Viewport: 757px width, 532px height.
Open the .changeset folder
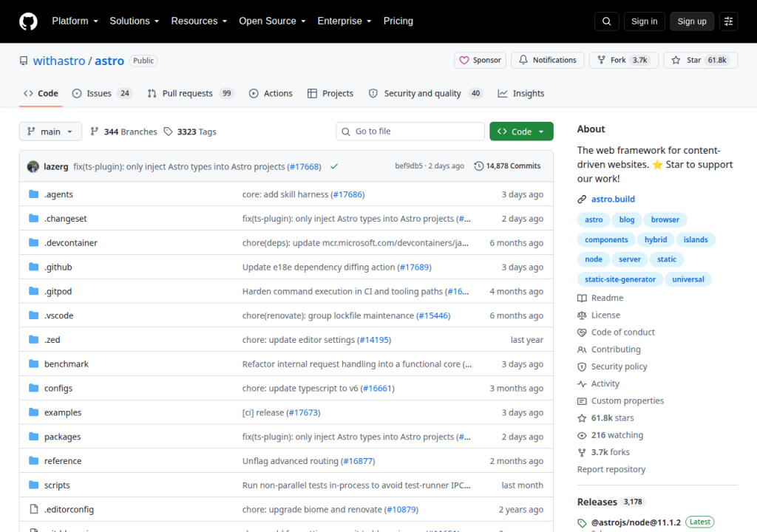(66, 219)
